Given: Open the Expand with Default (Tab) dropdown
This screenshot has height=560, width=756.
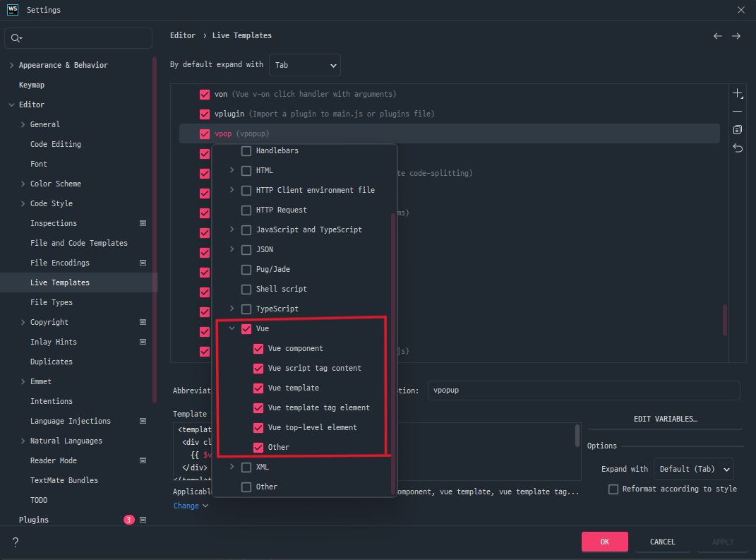Looking at the screenshot, I should point(693,469).
